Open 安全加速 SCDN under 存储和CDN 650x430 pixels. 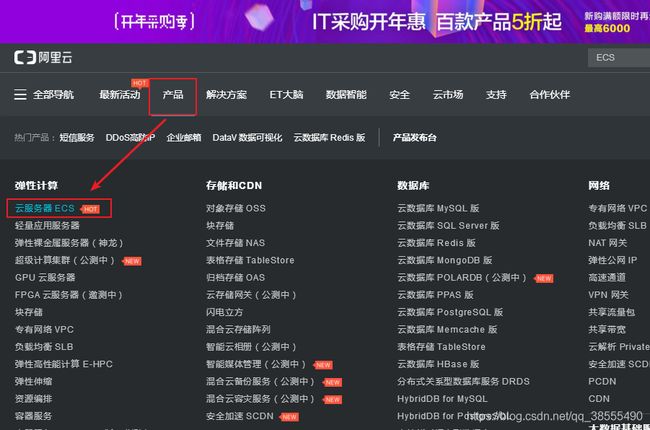[240, 416]
